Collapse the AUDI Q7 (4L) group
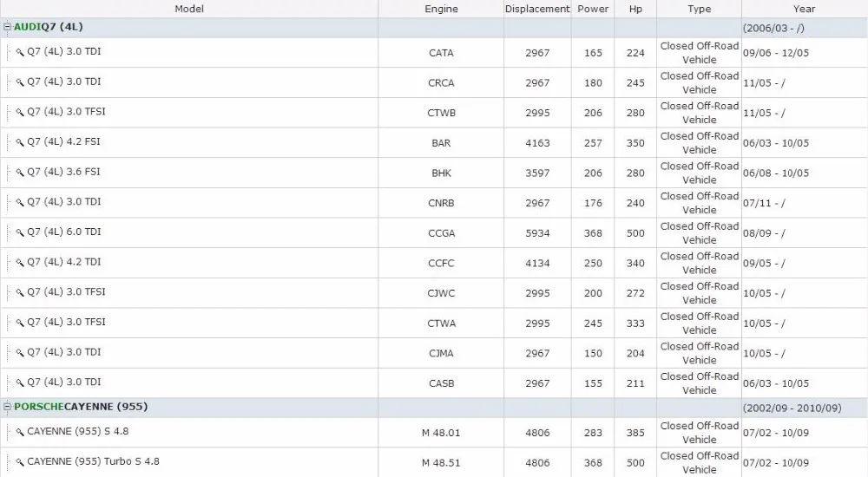868x477 pixels. (x=7, y=27)
